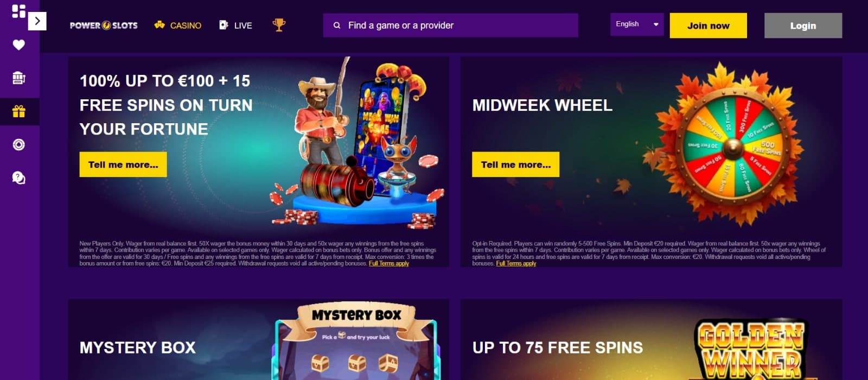Go to the LIVE menu item
This screenshot has width=868, height=380.
[235, 26]
